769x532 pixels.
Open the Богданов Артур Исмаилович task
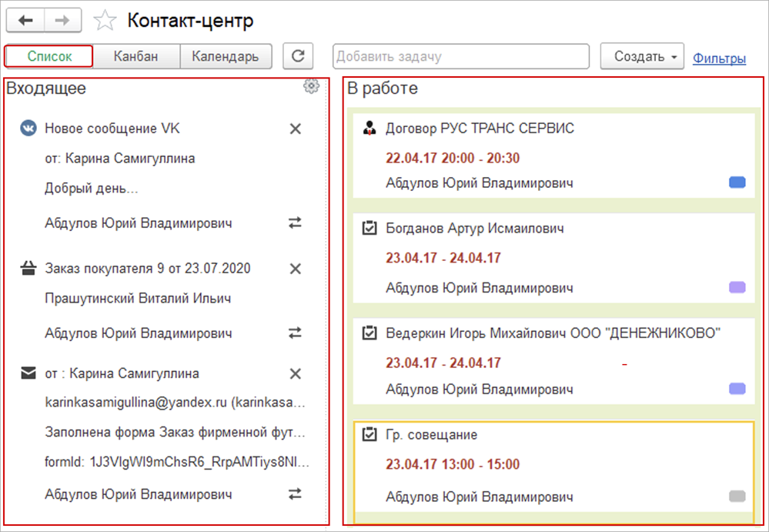pos(474,229)
